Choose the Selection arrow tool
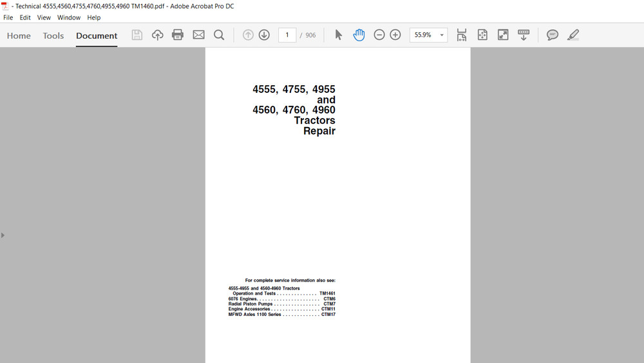644x363 pixels. pyautogui.click(x=338, y=35)
